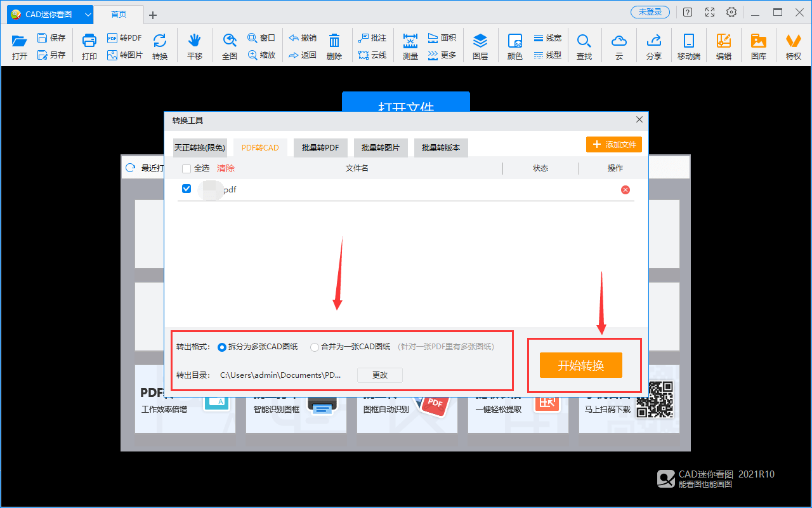Click the 返回 redo icon
The height and width of the screenshot is (508, 812).
(x=294, y=55)
